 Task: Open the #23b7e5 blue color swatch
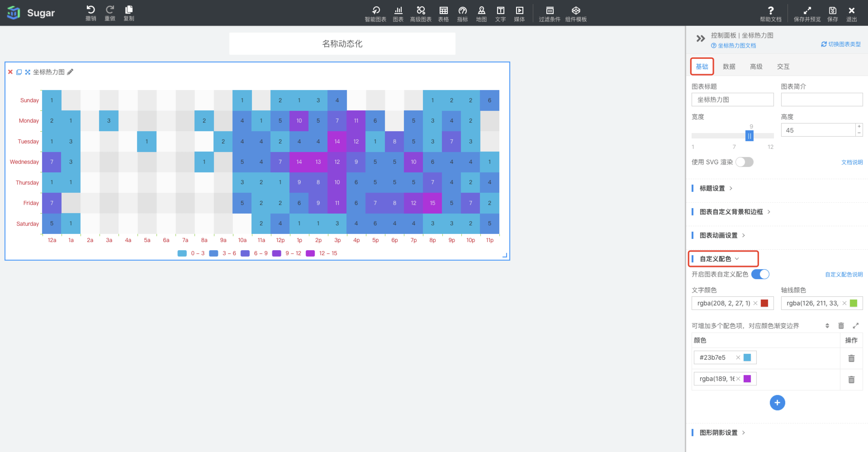coord(747,357)
